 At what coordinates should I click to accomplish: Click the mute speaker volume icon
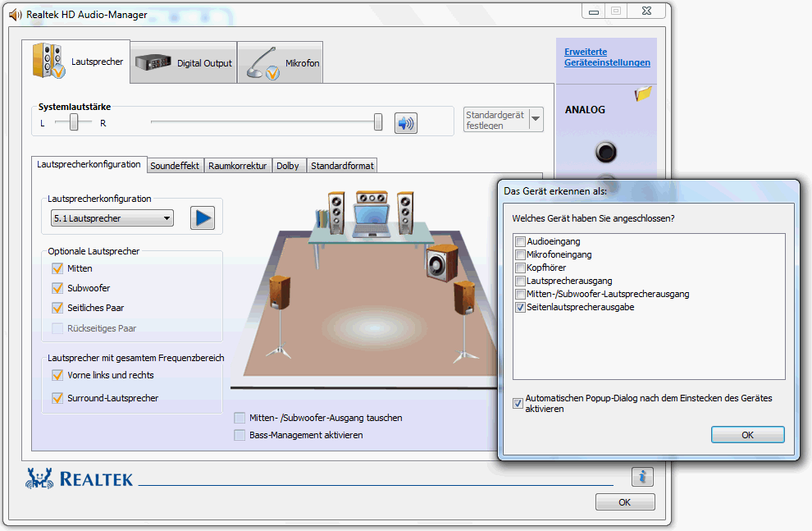coord(405,123)
